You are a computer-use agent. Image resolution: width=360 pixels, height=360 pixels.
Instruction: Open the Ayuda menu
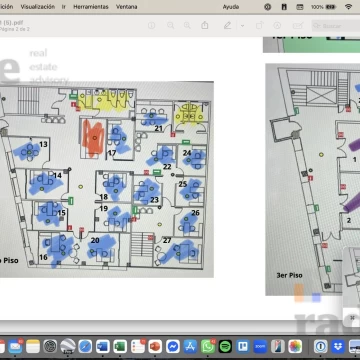[x=231, y=7]
